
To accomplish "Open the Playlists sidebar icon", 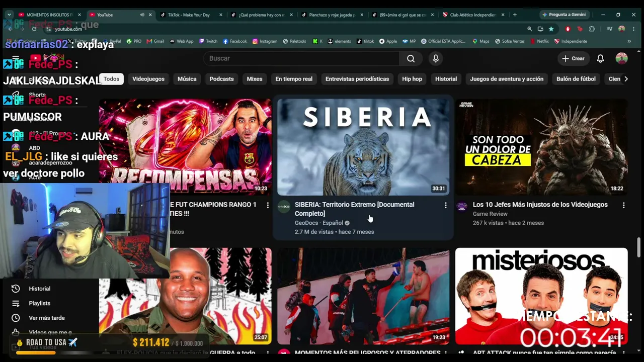I will (16, 303).
